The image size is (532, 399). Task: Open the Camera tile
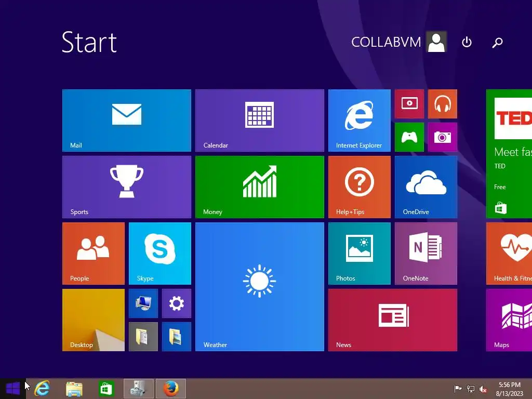click(x=443, y=137)
